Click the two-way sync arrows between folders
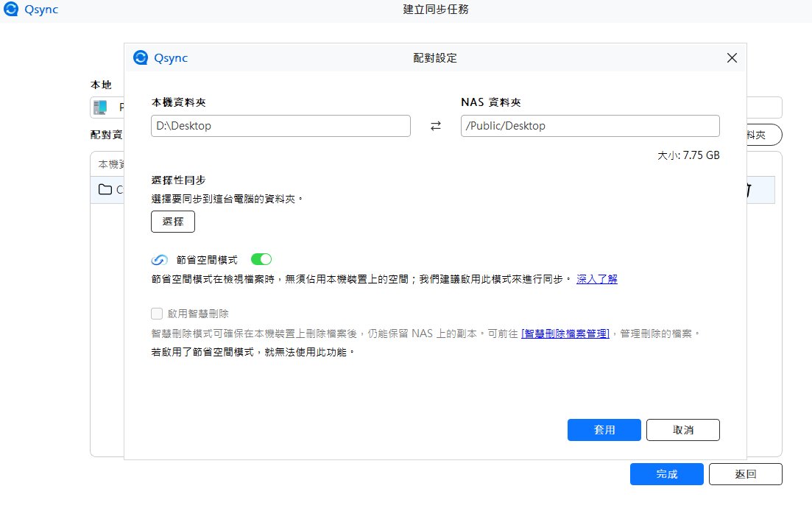812x508 pixels. click(x=436, y=126)
